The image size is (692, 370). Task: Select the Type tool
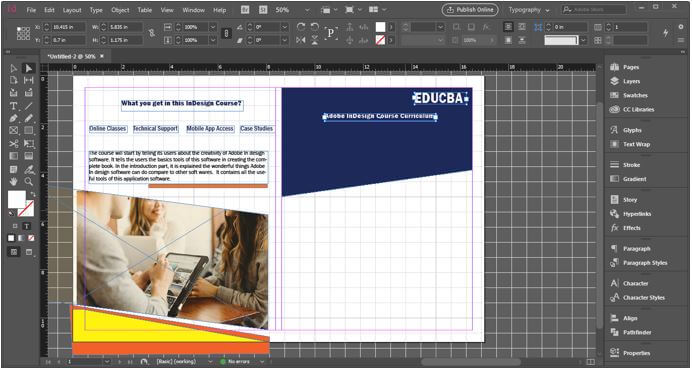14,106
